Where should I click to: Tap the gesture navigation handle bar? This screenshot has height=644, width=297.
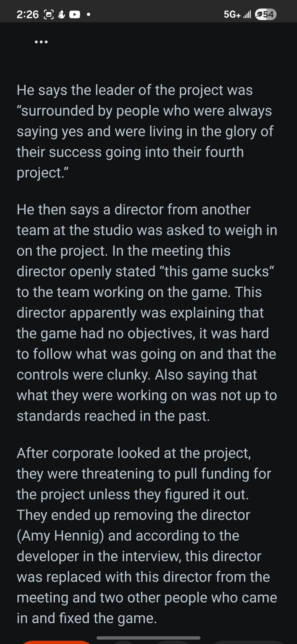(x=148, y=638)
